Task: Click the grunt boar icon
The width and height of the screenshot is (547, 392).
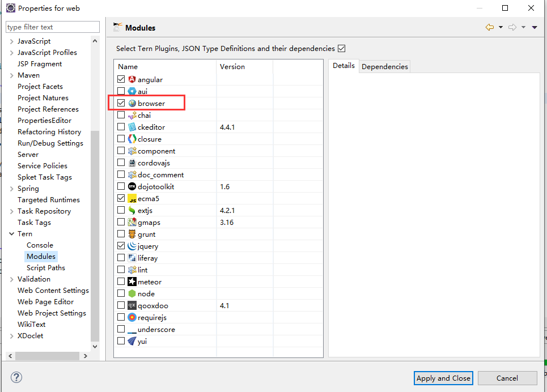Action: 132,234
